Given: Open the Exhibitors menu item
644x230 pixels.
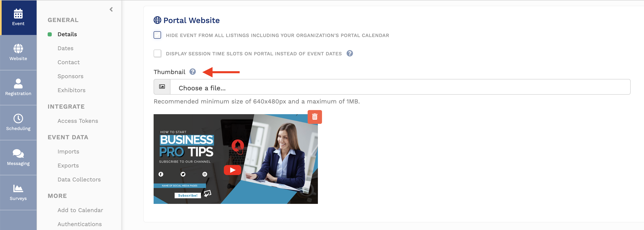Looking at the screenshot, I should tap(71, 90).
